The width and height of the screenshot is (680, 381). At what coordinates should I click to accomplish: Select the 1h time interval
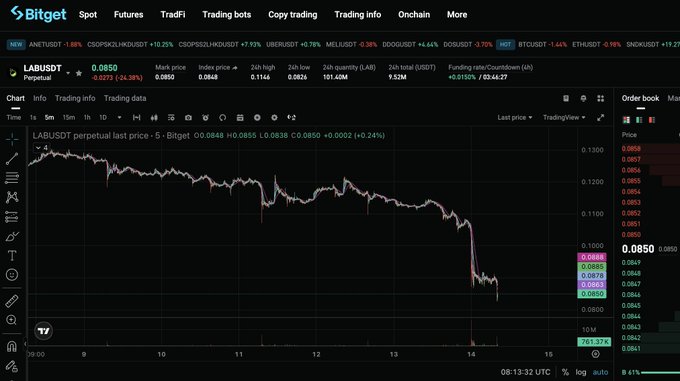pos(87,117)
